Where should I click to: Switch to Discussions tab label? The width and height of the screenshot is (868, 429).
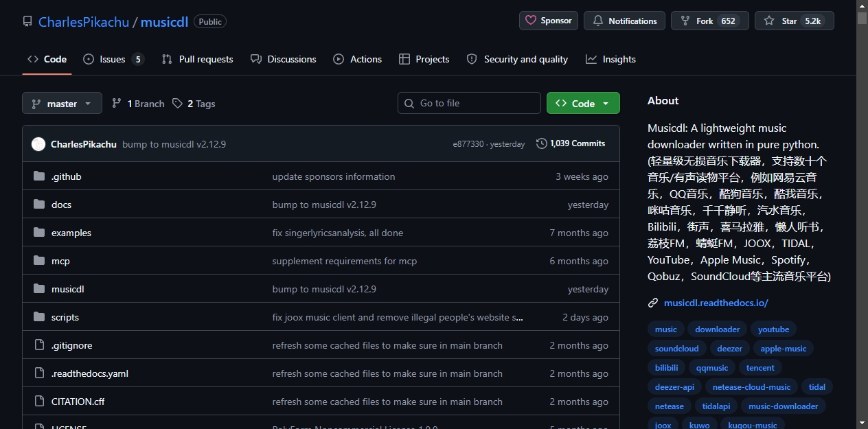[292, 59]
